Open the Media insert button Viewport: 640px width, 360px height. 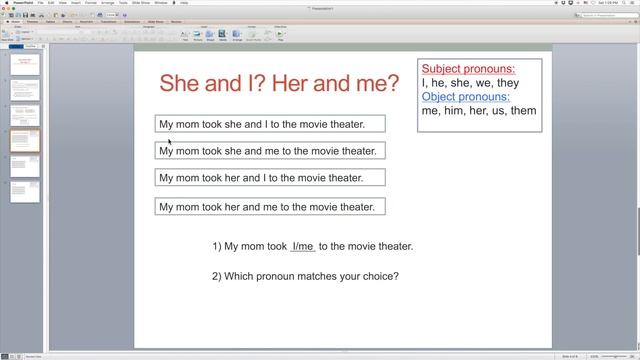(223, 36)
